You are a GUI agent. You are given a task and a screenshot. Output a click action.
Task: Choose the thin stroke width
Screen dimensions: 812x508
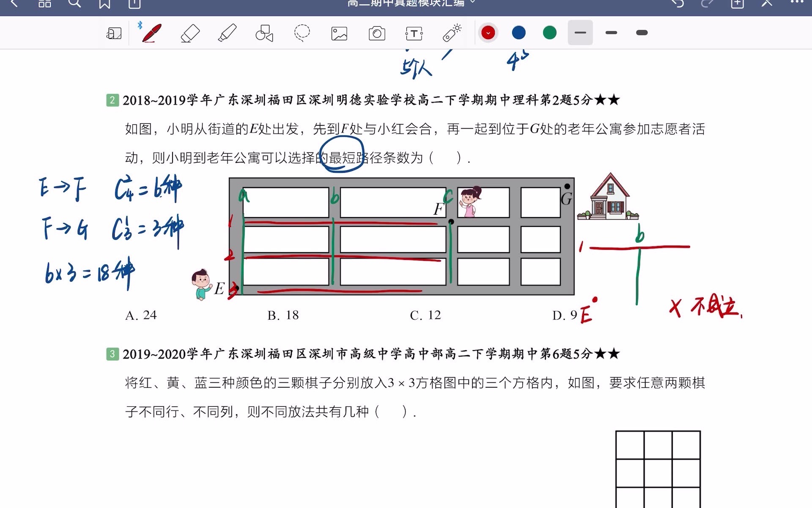tap(580, 33)
